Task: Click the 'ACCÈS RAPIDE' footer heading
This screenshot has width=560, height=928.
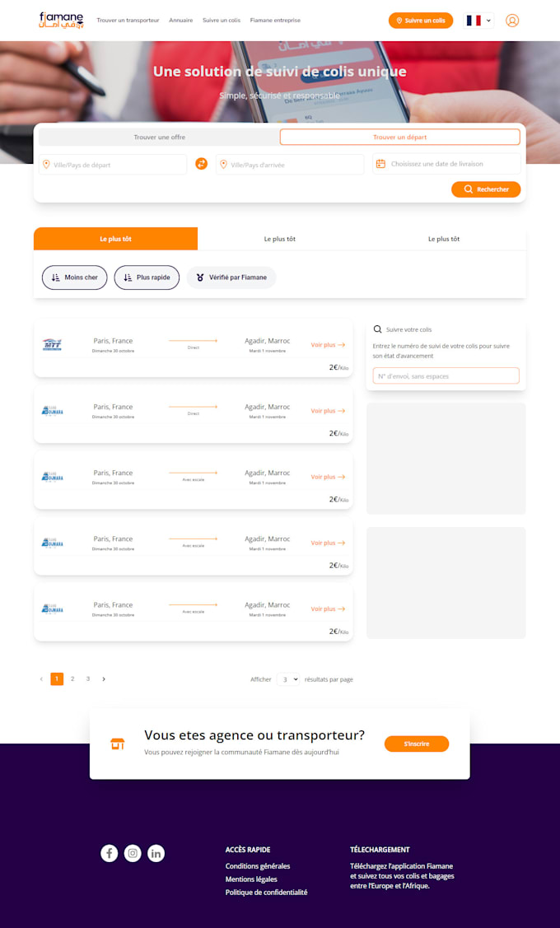Action: (x=247, y=849)
